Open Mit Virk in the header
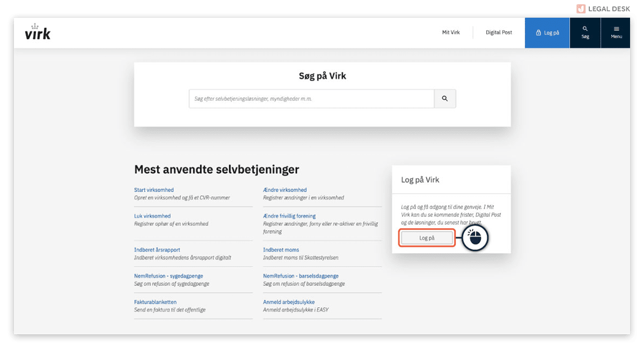This screenshot has width=644, height=352. (451, 33)
